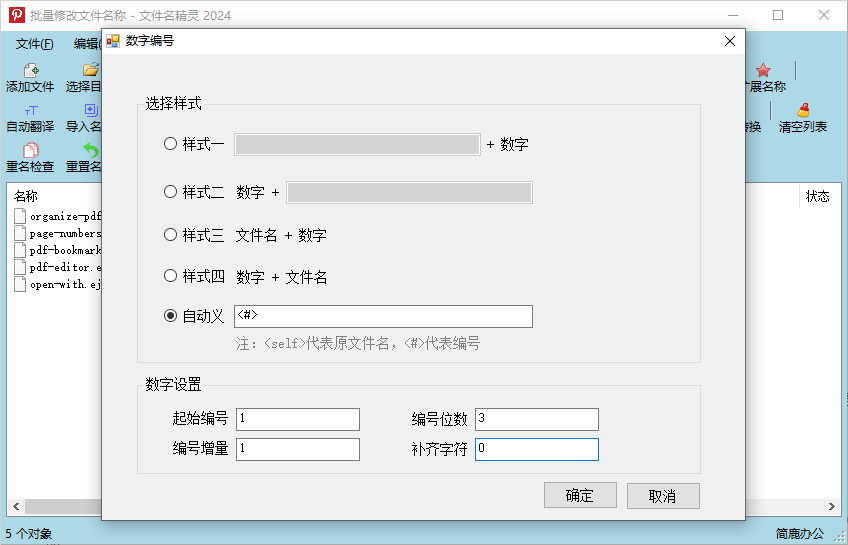
Task: Focus the 补齐字符 input field
Action: click(x=537, y=449)
